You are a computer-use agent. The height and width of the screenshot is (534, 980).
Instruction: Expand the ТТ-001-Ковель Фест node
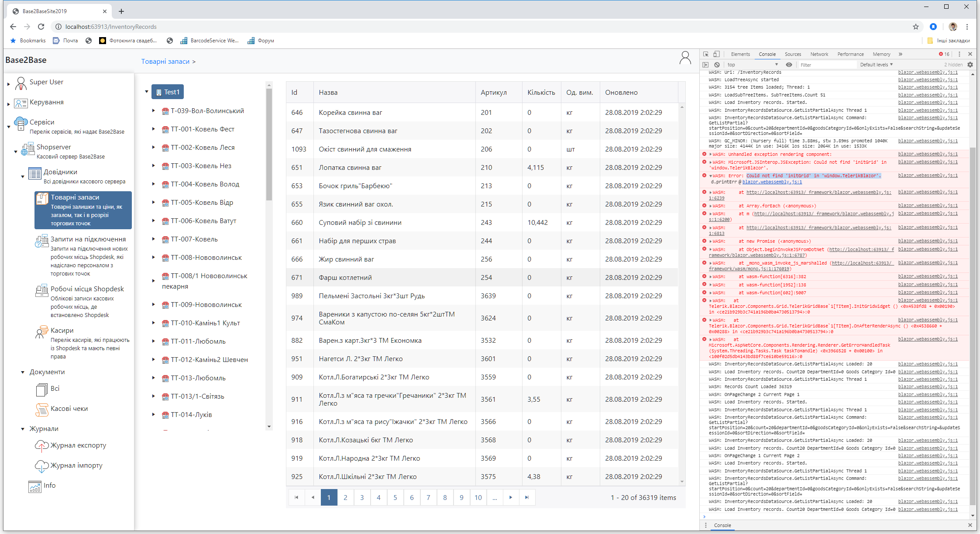coord(153,129)
